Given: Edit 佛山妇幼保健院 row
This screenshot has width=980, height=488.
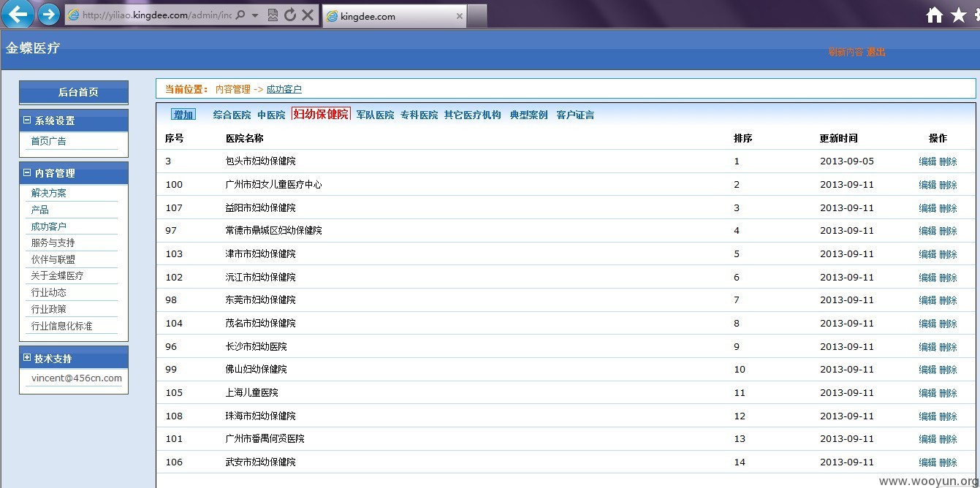Looking at the screenshot, I should coord(927,370).
